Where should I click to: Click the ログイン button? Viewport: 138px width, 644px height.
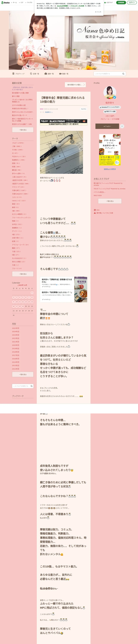(x=132, y=2)
